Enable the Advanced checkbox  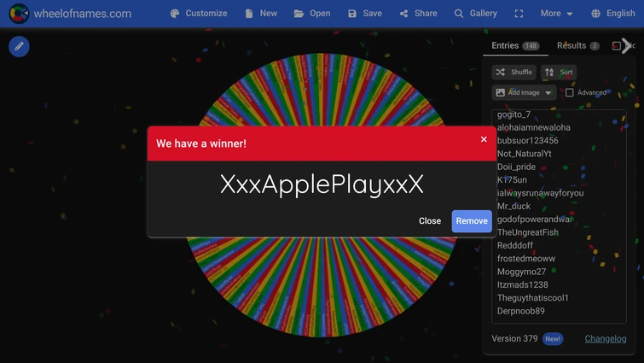pos(569,92)
